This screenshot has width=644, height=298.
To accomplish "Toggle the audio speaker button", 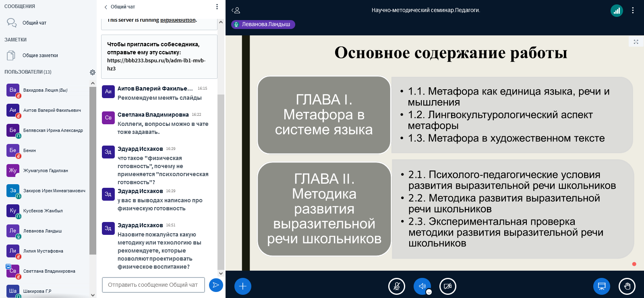I will coord(422,286).
